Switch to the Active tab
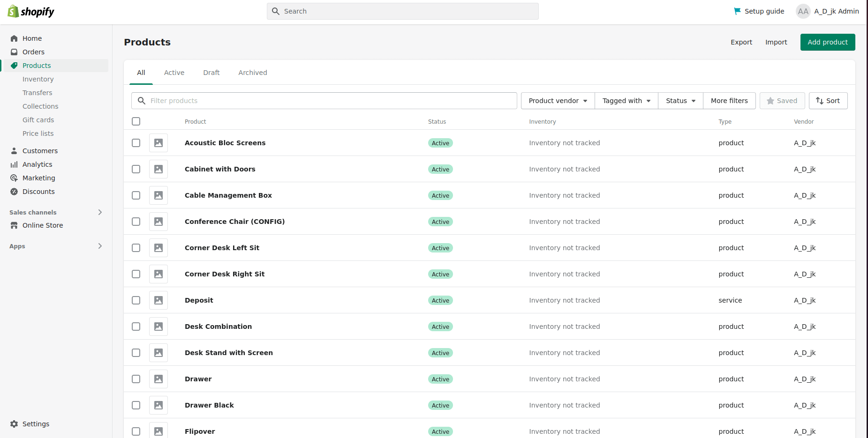 tap(174, 73)
